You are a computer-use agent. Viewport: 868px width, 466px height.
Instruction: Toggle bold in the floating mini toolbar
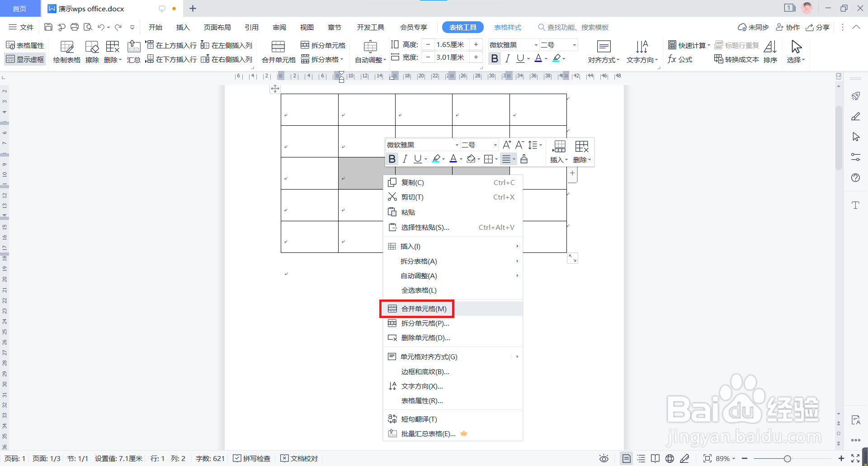click(392, 159)
